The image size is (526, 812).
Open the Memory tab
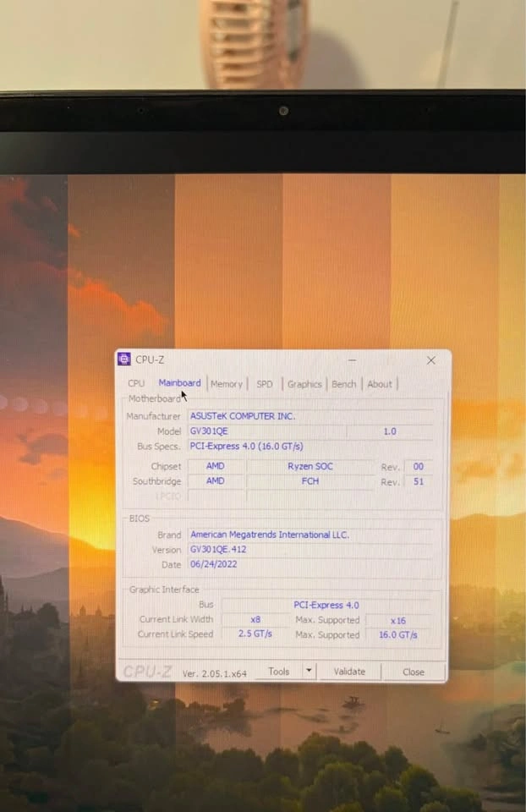tap(227, 384)
